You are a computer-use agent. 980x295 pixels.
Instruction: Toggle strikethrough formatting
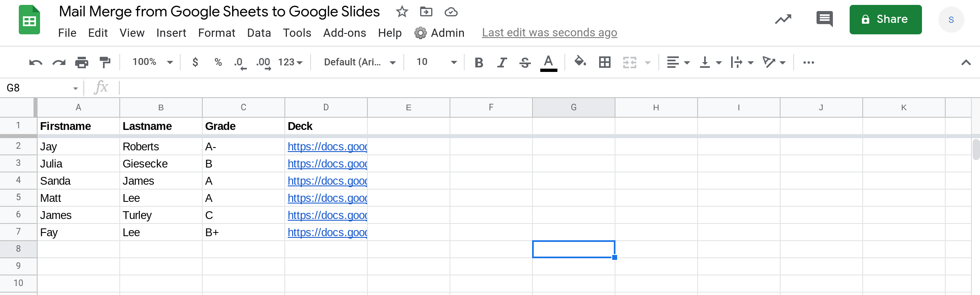525,63
